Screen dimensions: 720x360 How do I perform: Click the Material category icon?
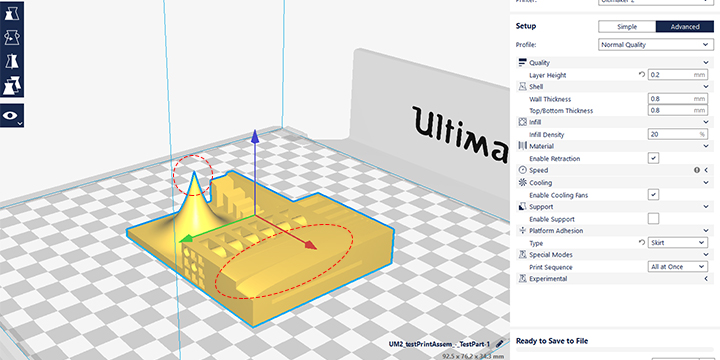pos(522,146)
